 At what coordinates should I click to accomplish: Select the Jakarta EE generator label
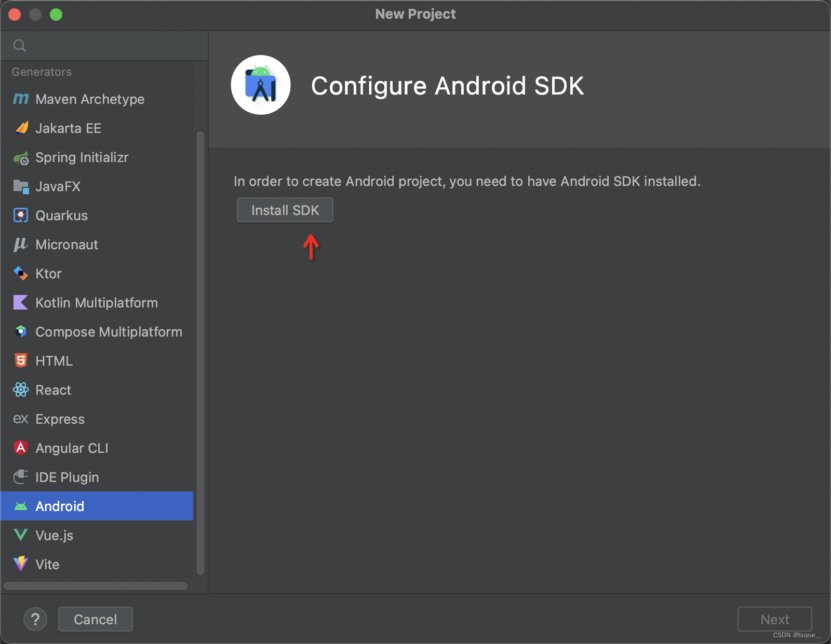[68, 128]
